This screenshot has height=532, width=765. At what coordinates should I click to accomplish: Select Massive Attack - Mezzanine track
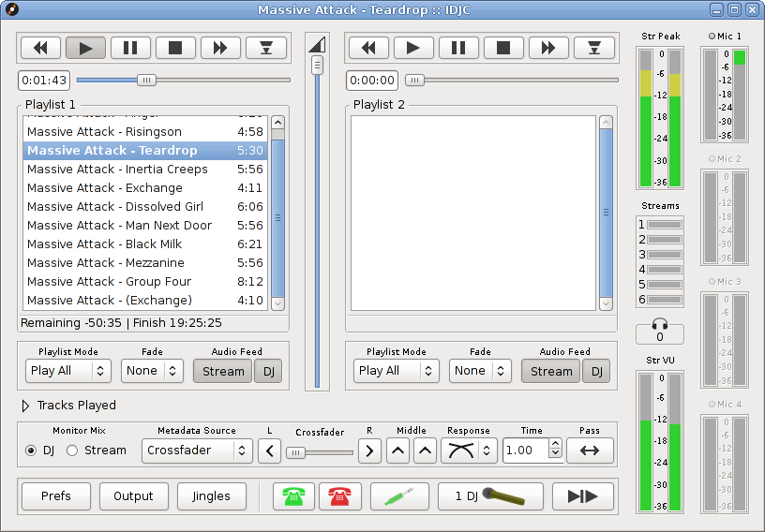(145, 263)
